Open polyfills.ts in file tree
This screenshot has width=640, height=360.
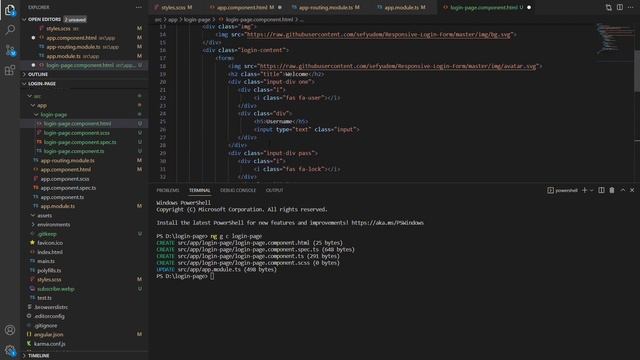coord(49,271)
